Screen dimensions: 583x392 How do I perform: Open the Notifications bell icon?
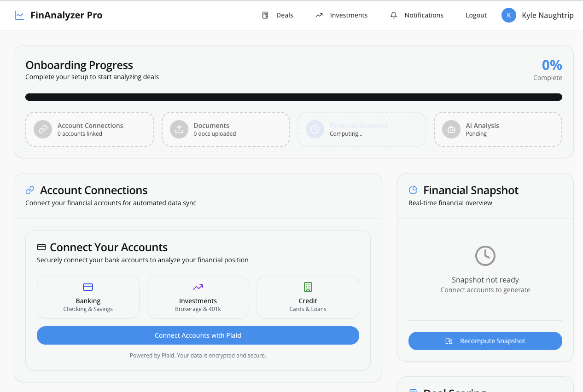tap(393, 15)
